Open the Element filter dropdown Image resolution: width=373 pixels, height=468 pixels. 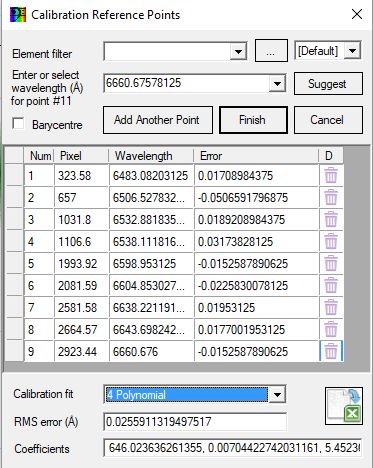point(238,52)
